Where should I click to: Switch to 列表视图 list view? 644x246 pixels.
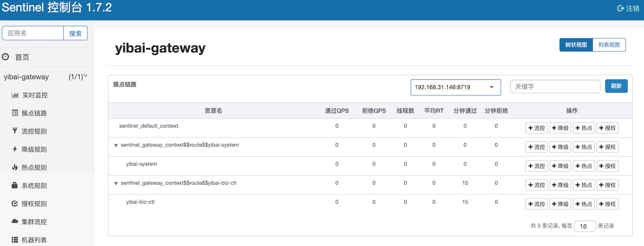point(609,45)
